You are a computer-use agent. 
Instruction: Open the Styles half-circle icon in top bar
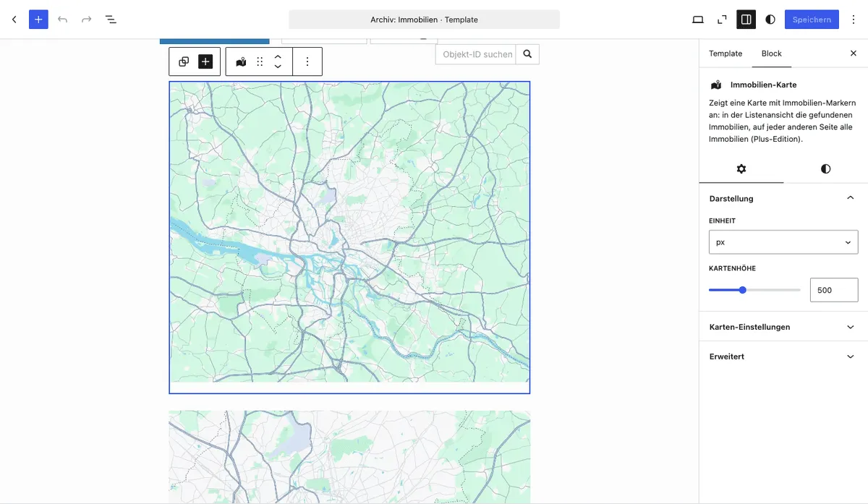pos(770,20)
